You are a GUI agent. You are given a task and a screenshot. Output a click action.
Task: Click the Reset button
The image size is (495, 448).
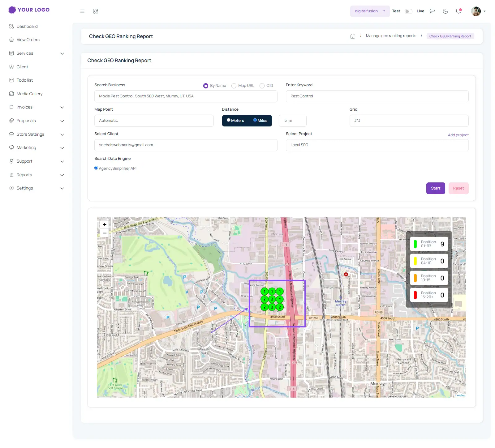pyautogui.click(x=458, y=188)
